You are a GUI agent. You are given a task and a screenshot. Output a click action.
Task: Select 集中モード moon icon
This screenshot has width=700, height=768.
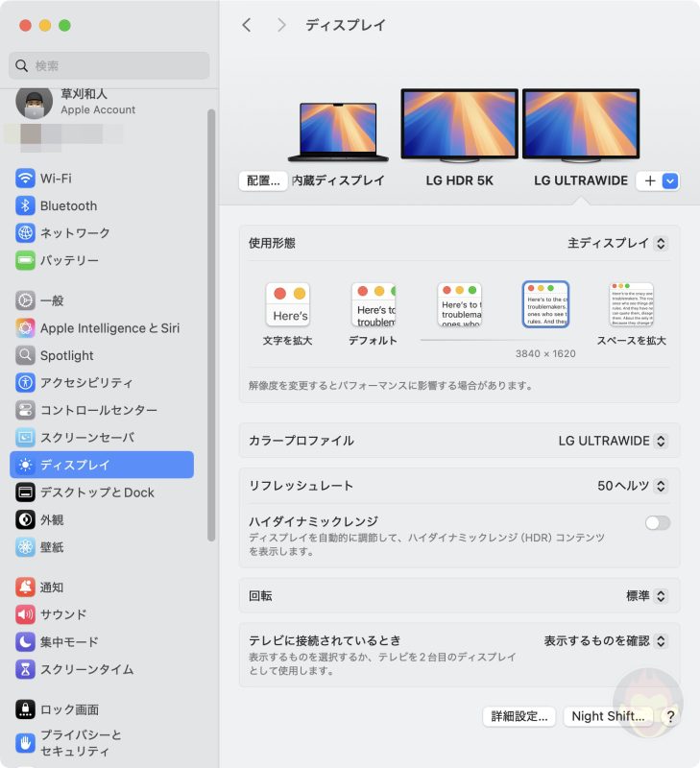click(x=25, y=641)
